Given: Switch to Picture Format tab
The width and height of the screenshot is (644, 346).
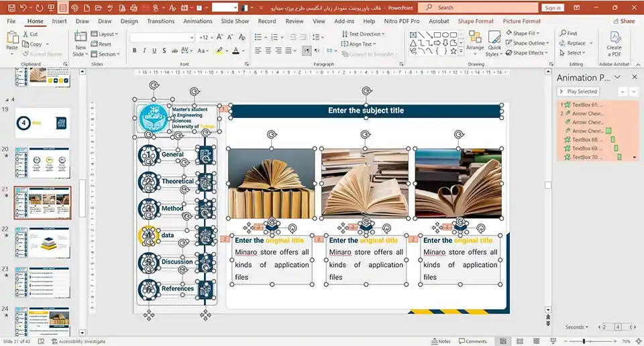Looking at the screenshot, I should [x=522, y=21].
